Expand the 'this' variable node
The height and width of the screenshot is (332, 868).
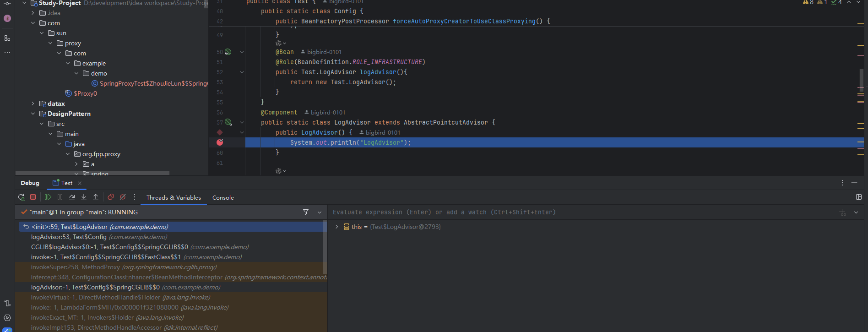[x=337, y=227]
